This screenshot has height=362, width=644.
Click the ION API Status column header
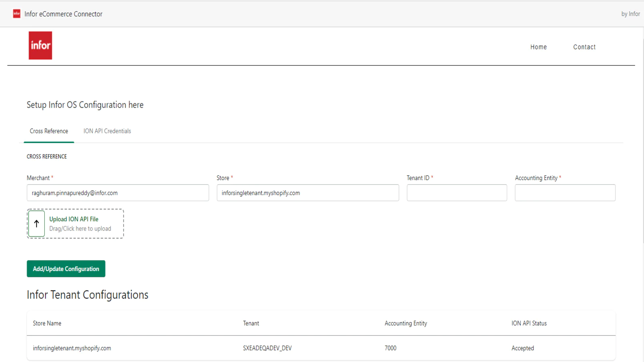[529, 323]
